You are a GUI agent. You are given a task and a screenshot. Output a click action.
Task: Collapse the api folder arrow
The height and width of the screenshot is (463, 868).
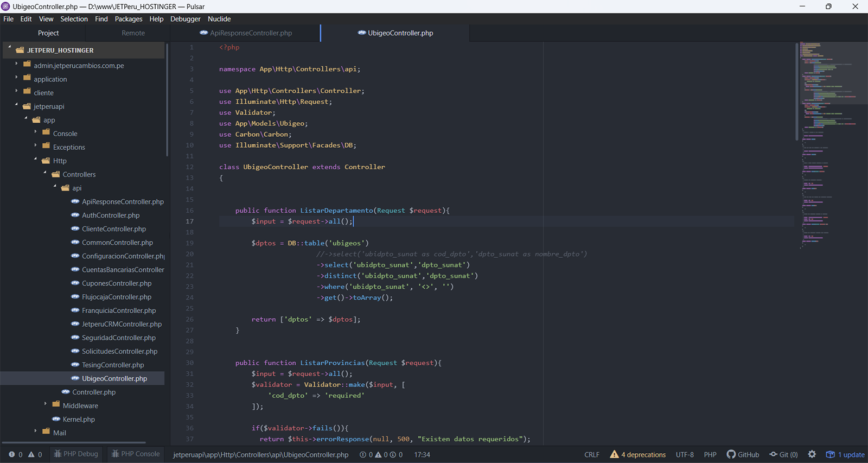pyautogui.click(x=55, y=186)
